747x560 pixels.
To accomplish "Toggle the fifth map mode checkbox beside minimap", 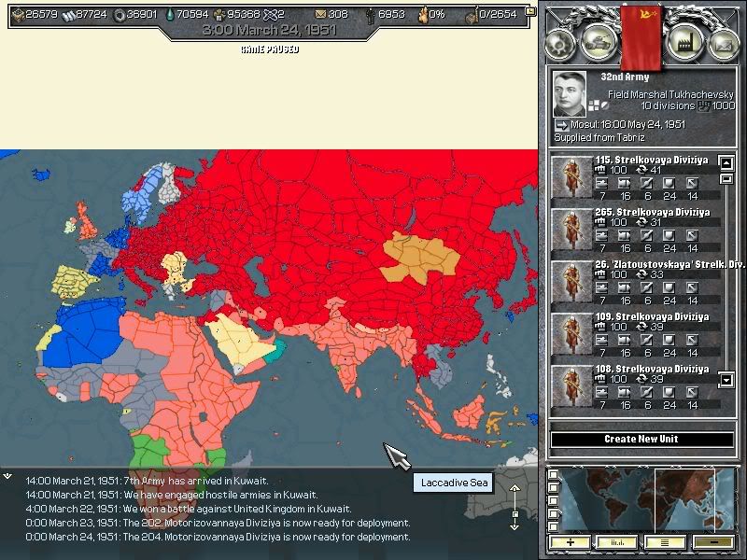I will click(553, 526).
